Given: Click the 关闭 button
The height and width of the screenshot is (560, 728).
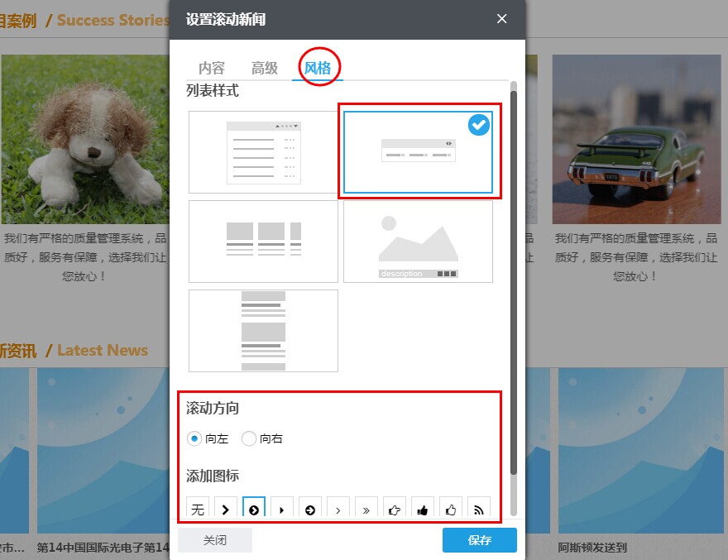Looking at the screenshot, I should point(215,540).
